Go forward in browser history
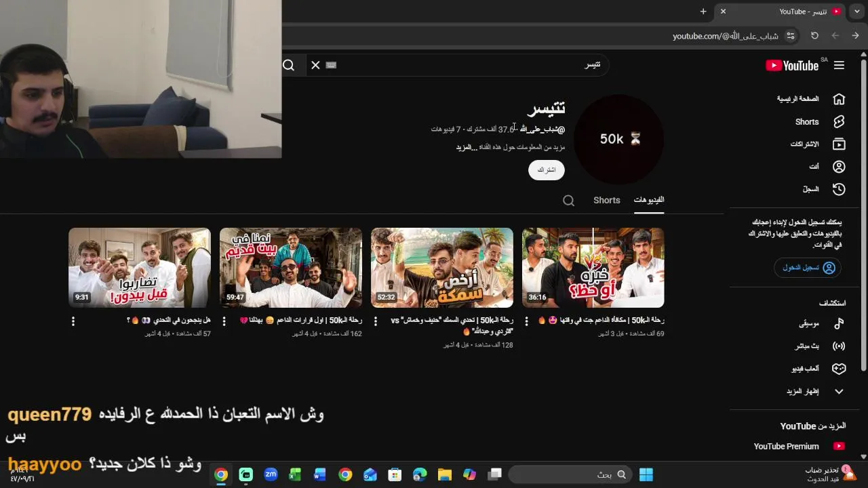 point(835,36)
